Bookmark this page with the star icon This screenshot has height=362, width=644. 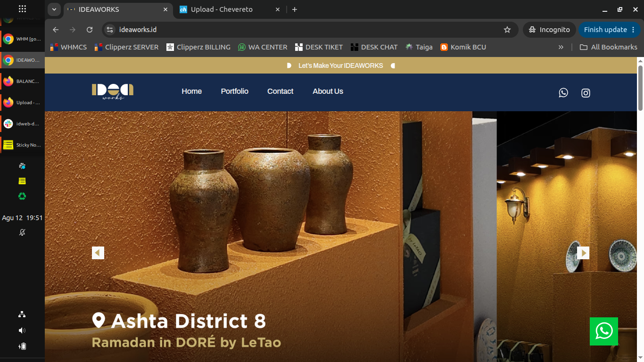[507, 30]
